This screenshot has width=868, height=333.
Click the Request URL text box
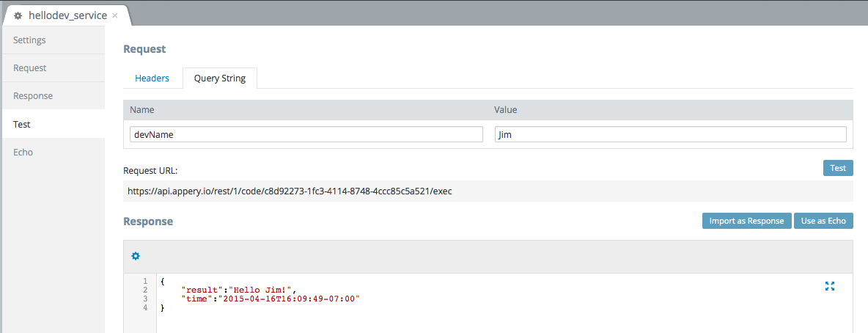[x=488, y=191]
